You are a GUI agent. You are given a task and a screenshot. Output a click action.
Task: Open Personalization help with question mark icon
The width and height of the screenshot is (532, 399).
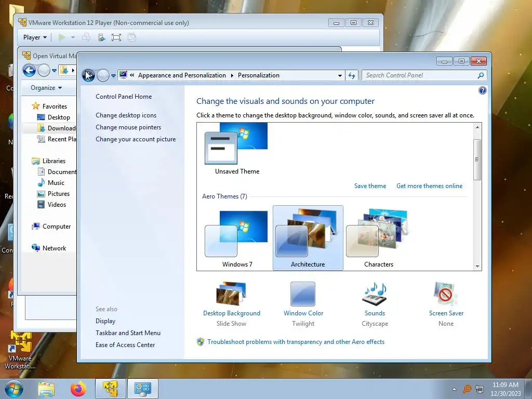pos(482,90)
